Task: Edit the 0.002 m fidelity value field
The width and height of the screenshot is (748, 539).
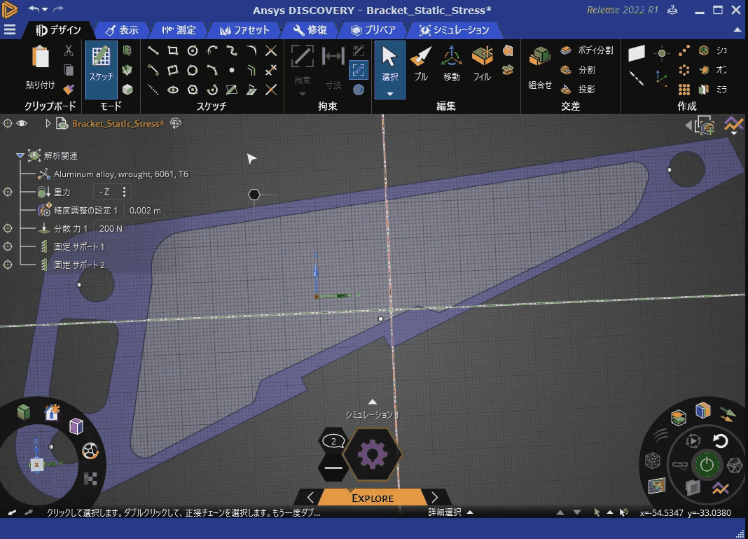Action: (145, 210)
